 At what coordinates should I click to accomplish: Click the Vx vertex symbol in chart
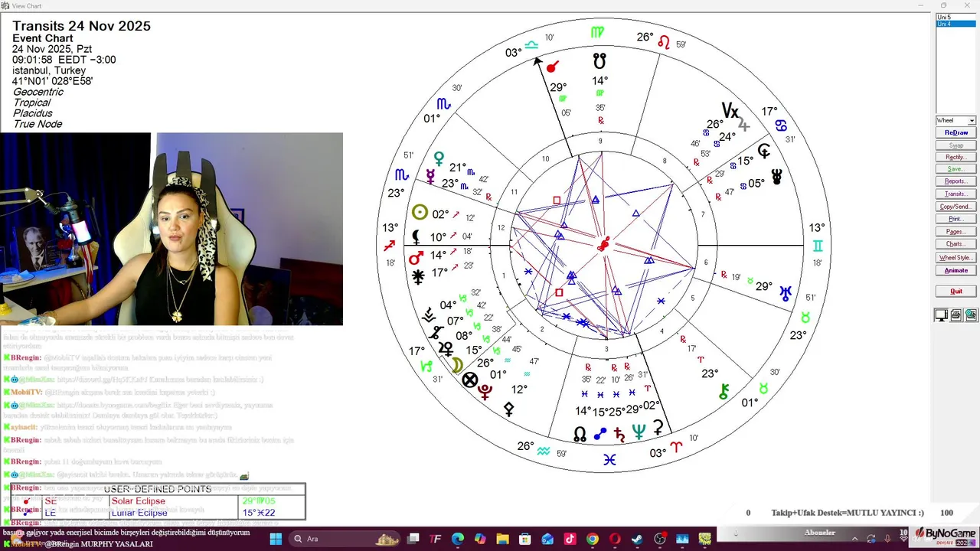click(x=730, y=112)
